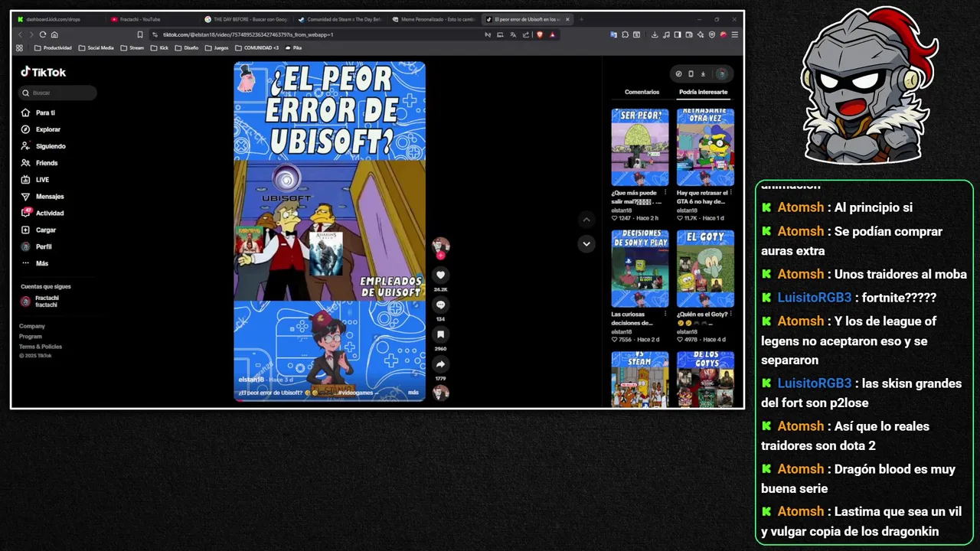980x551 pixels.
Task: Open the Friends section
Action: click(40, 163)
